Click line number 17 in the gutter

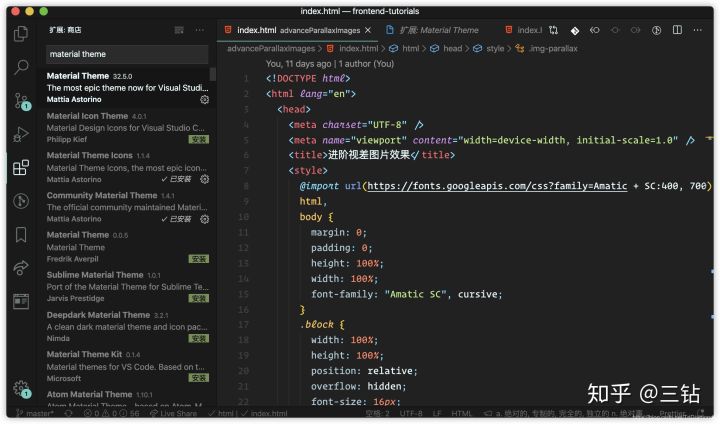click(x=243, y=325)
